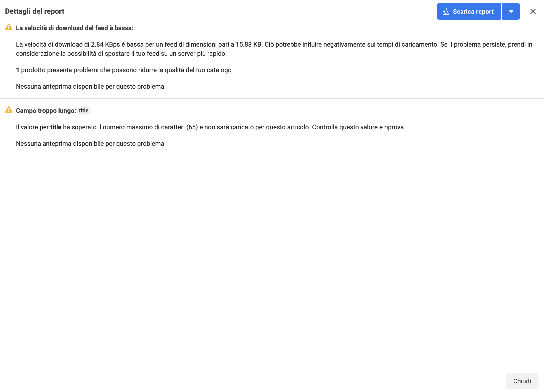This screenshot has width=544, height=392.
Task: Close the report details with the X
Action: click(x=533, y=11)
